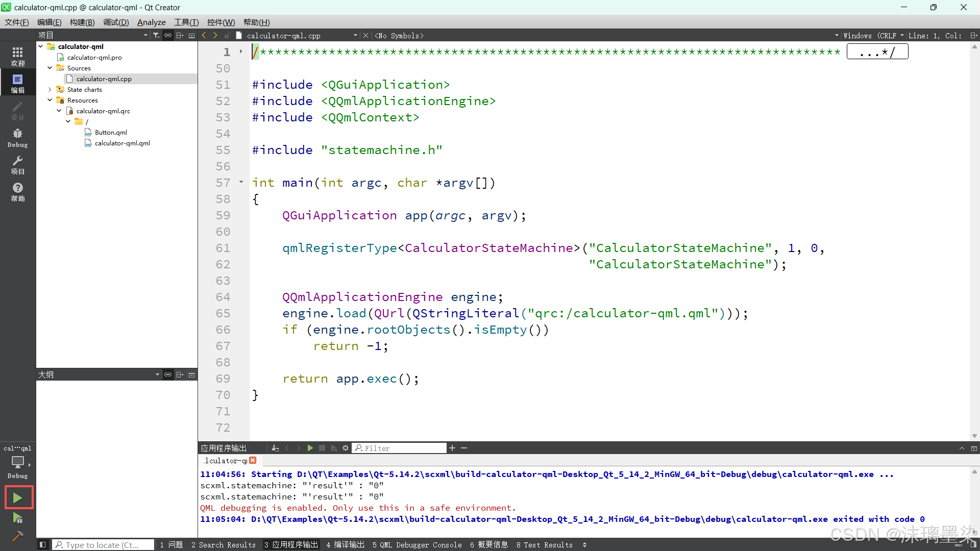Open the 1 问题 issues pane
The width and height of the screenshot is (980, 551).
[171, 545]
